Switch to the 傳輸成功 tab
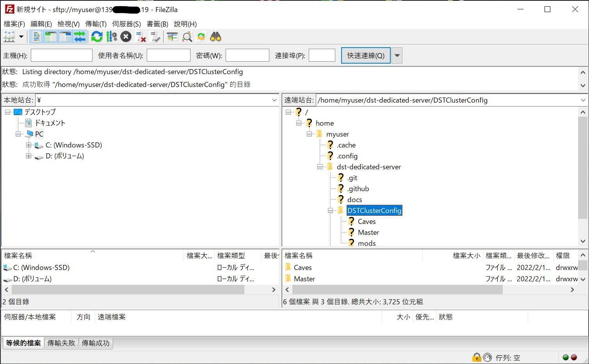Viewport: 589px width, 364px height. click(x=96, y=343)
